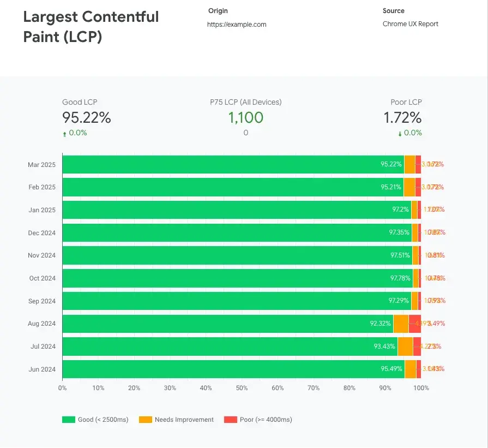Click the green down arrow under Poor LCP
488x448 pixels.
point(400,134)
